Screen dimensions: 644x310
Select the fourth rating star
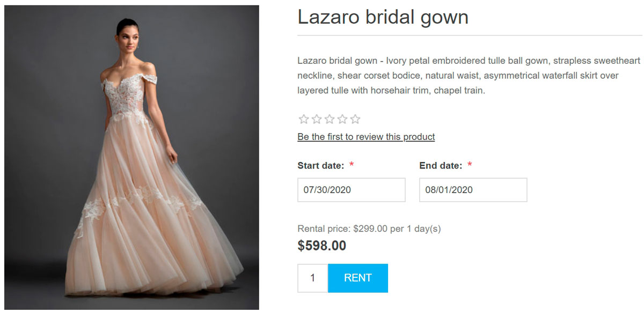342,119
